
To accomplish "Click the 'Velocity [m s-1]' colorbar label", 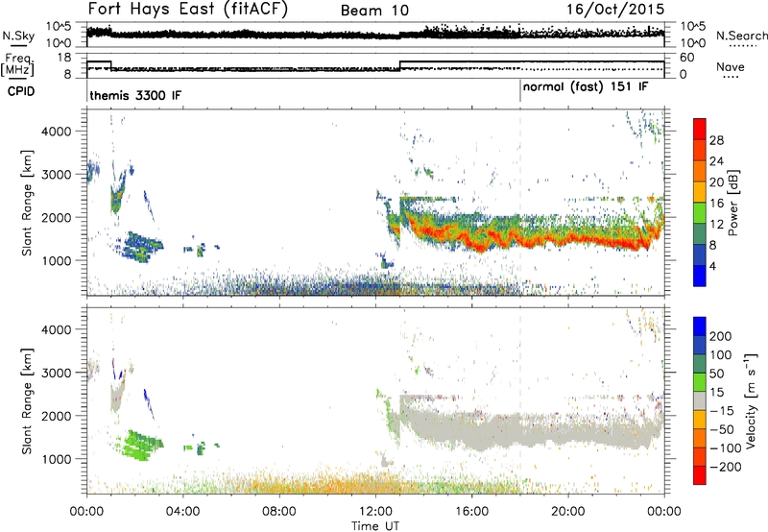I will click(x=751, y=400).
